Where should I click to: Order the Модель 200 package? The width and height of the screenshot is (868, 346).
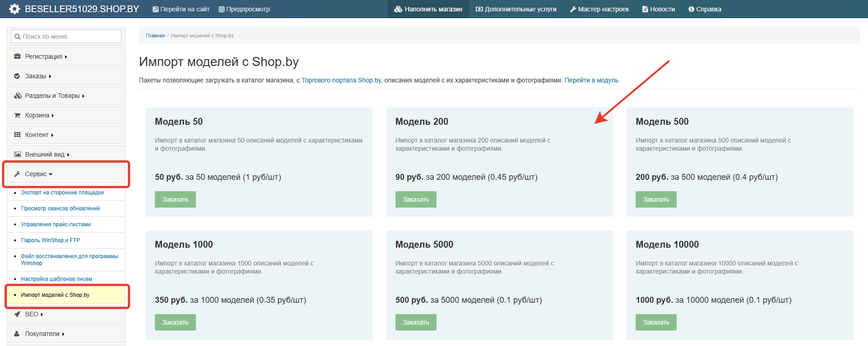coord(416,199)
